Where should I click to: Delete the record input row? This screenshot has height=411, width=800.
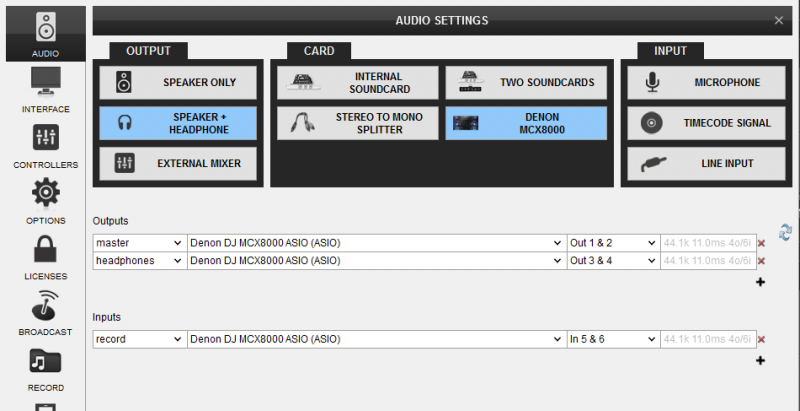coord(761,340)
